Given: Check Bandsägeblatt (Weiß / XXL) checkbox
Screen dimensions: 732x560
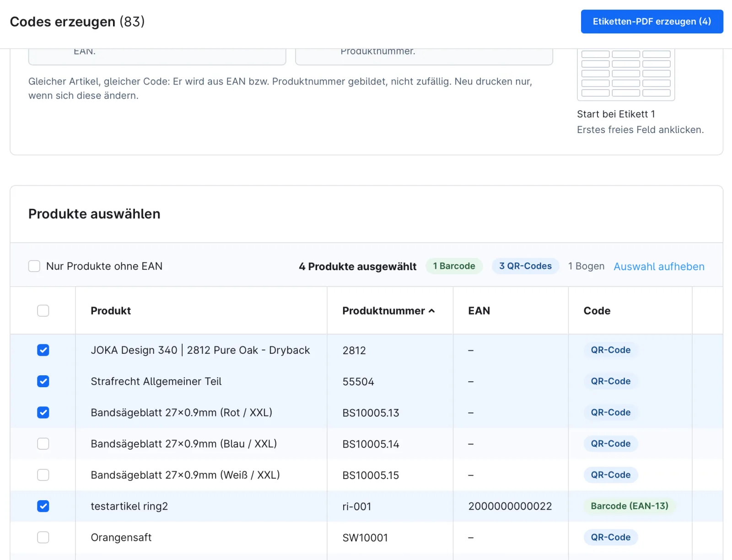Looking at the screenshot, I should pos(43,475).
